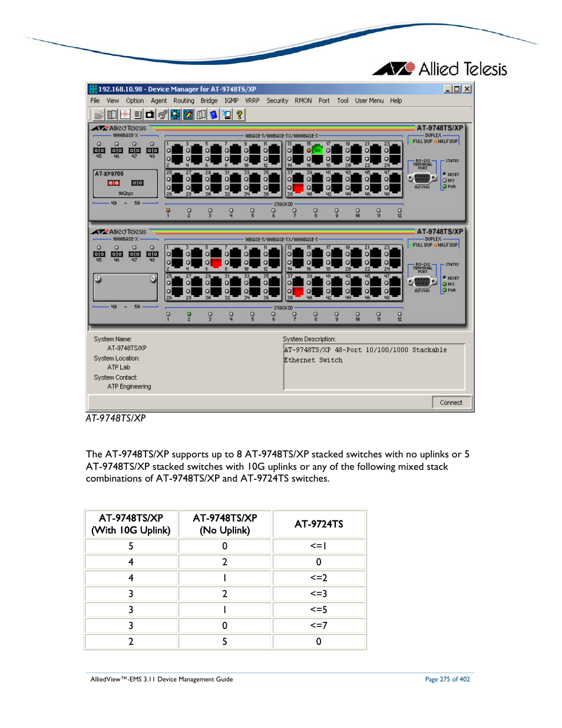Screen dimensions: 562x728
Task: Select SFP port 48 on top switch
Action: tap(152, 150)
